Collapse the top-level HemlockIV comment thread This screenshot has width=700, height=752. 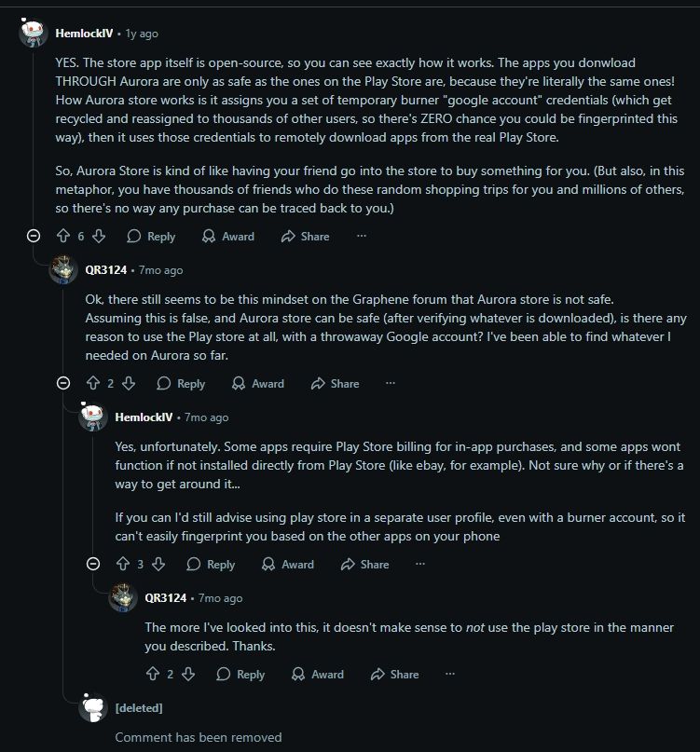pos(34,237)
